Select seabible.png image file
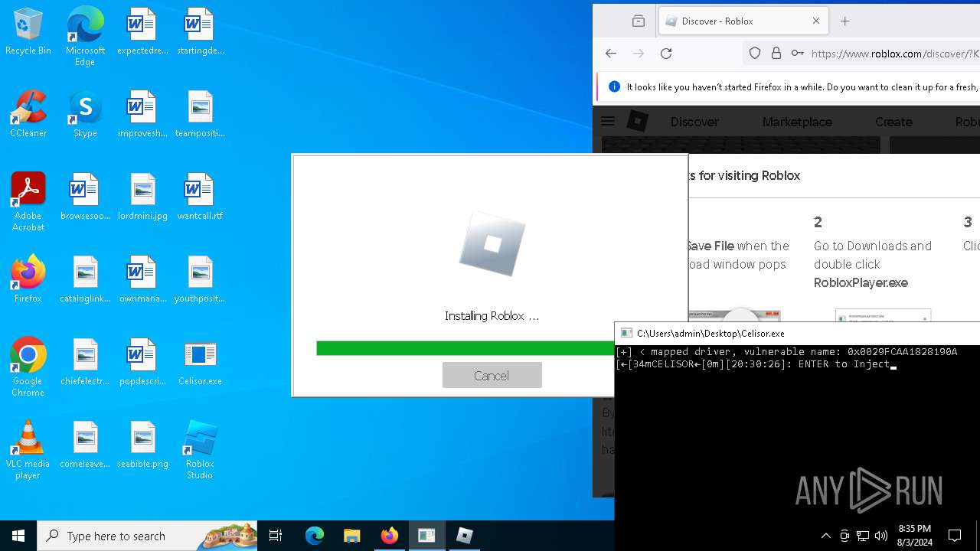Viewport: 980px width, 551px height. tap(142, 445)
